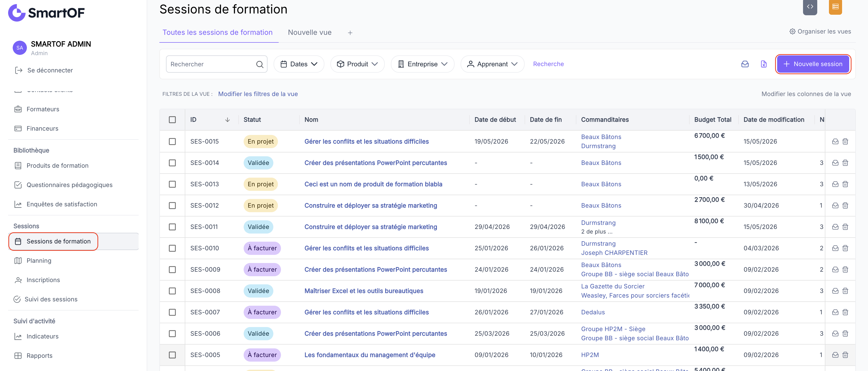Expand the Apprenant filter dropdown
This screenshot has height=371, width=868.
[492, 64]
